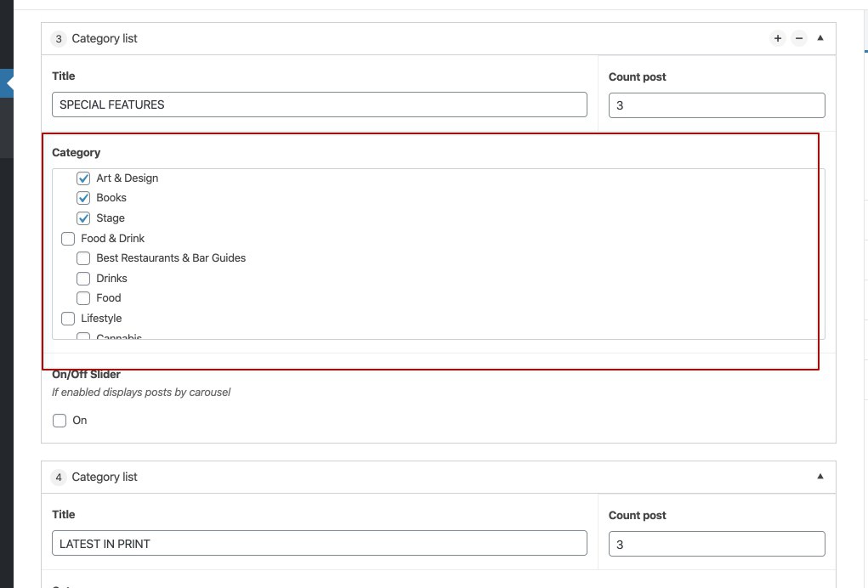
Task: Click Count post field in SPECIAL FEATURES
Action: [x=716, y=105]
